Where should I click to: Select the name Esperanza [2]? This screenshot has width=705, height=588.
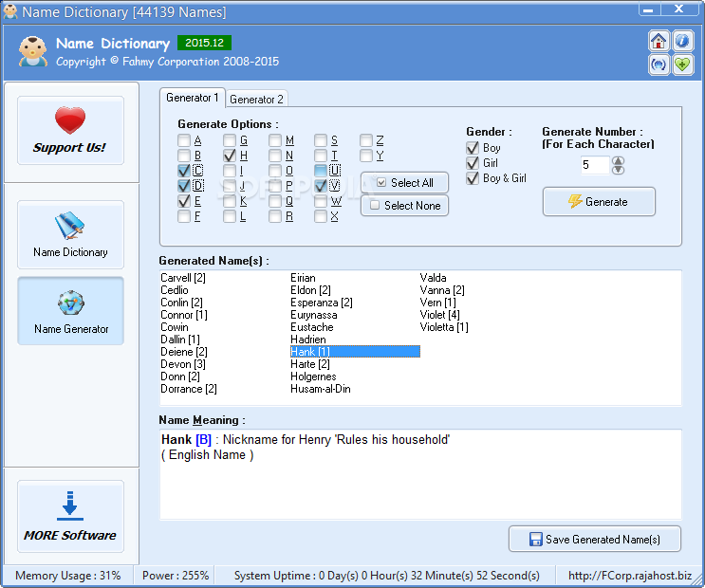[322, 303]
